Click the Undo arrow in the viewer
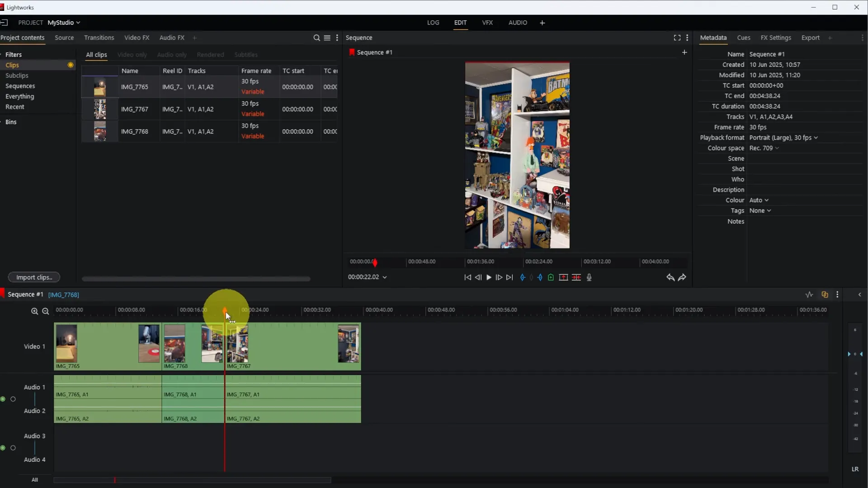Viewport: 868px width, 488px height. click(670, 277)
